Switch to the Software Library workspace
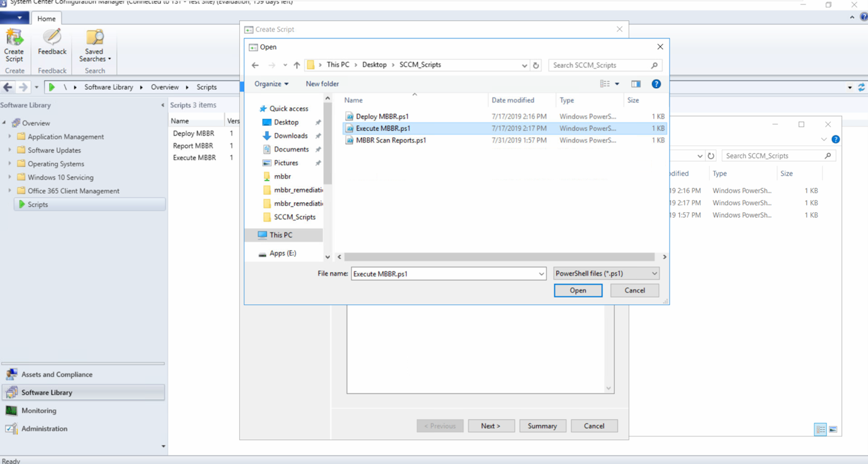 pyautogui.click(x=83, y=392)
